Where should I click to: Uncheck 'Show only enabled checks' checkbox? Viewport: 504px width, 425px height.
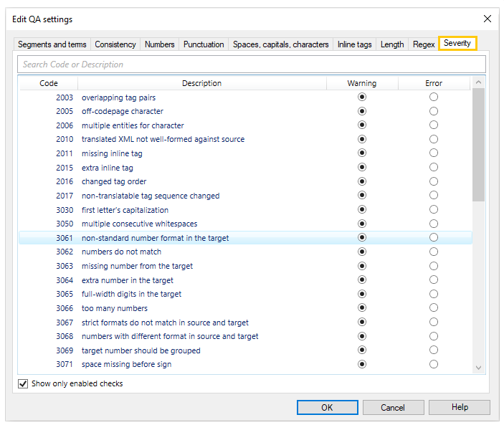(24, 384)
